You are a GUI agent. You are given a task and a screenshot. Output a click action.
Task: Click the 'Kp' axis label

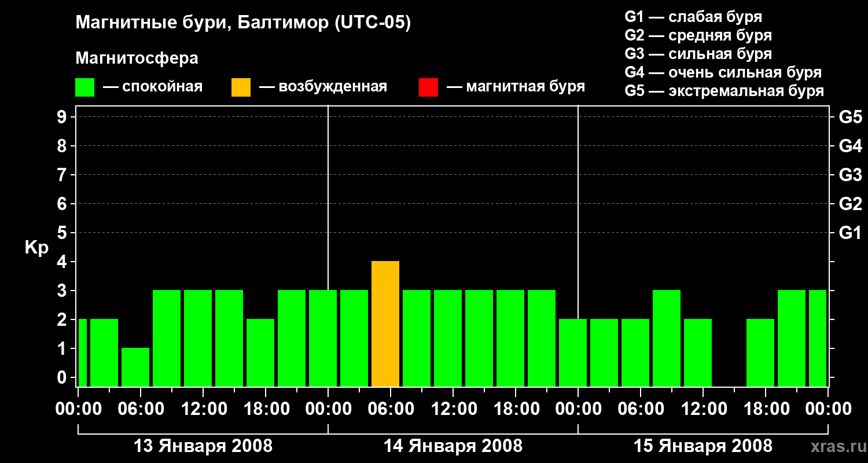click(x=36, y=248)
